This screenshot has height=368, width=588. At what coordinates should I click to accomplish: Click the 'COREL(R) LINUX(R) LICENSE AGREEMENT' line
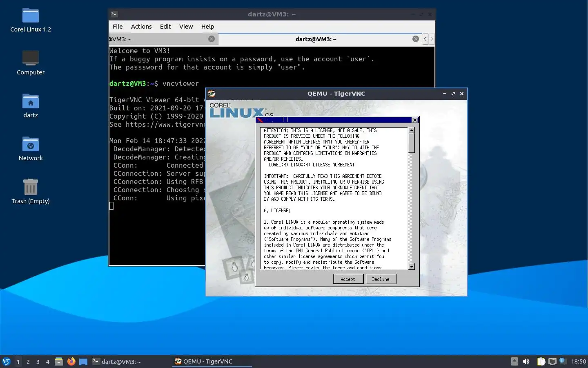[x=312, y=165]
